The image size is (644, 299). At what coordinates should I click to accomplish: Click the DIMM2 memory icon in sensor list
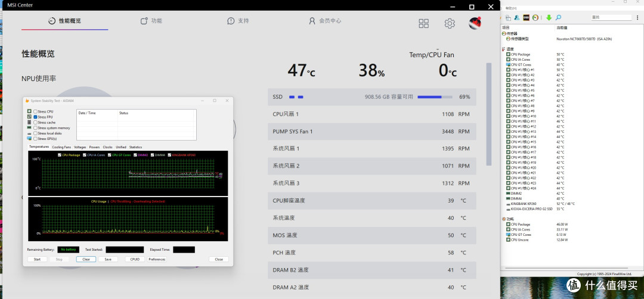(x=509, y=193)
